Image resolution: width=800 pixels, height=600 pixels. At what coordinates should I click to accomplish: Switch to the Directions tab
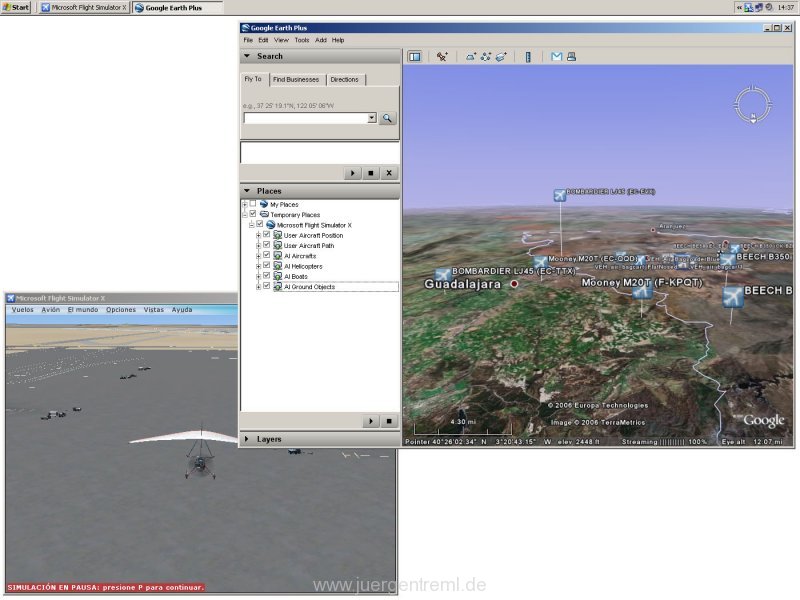click(x=344, y=80)
